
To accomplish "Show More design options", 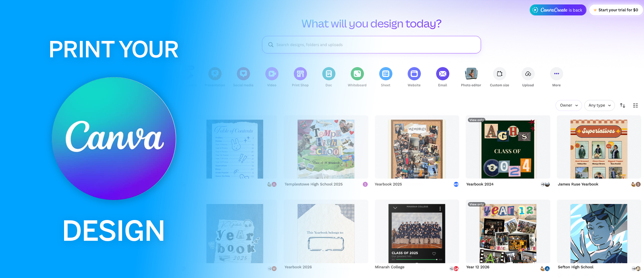I will 556,74.
